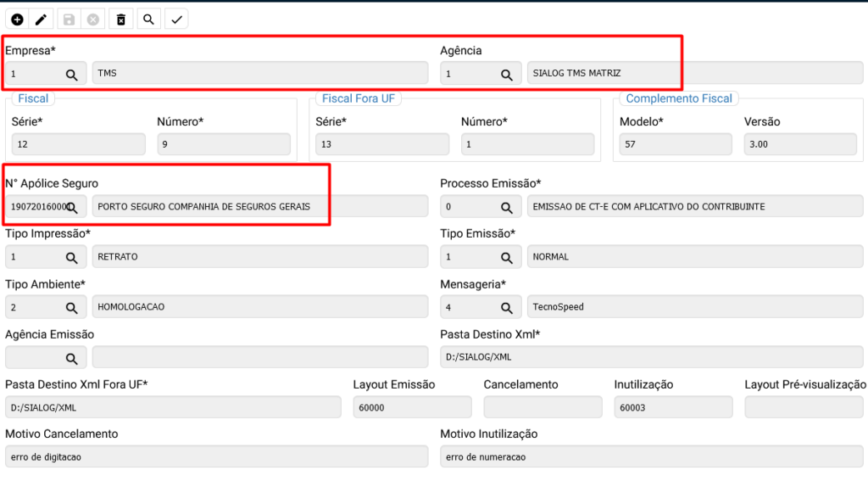Open the Mensageria lookup magnifier
The width and height of the screenshot is (868, 498).
pyautogui.click(x=507, y=307)
